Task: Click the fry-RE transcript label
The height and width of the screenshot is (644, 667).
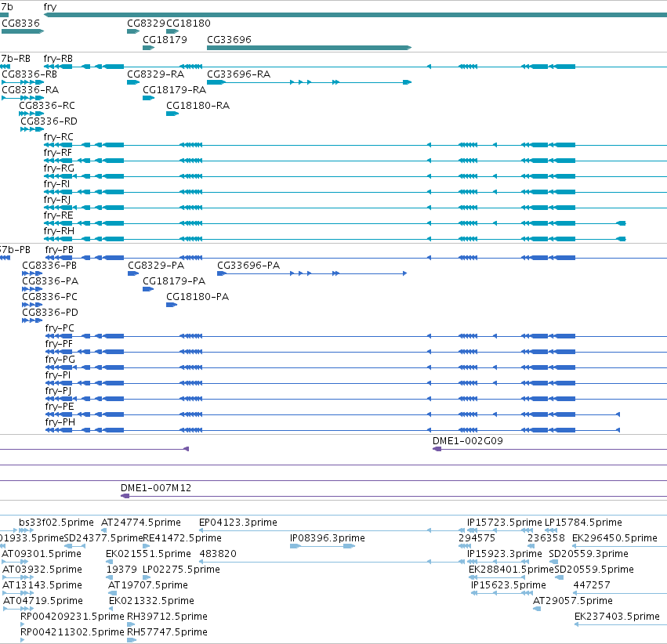Action: (58, 215)
